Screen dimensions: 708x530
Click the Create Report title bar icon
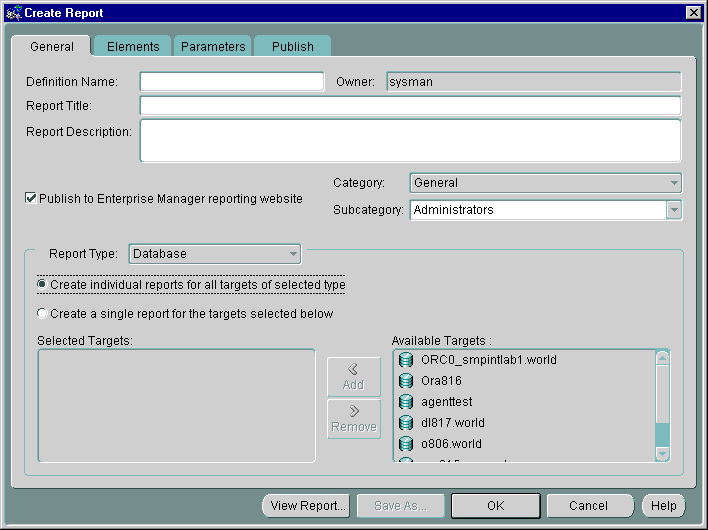(13, 13)
